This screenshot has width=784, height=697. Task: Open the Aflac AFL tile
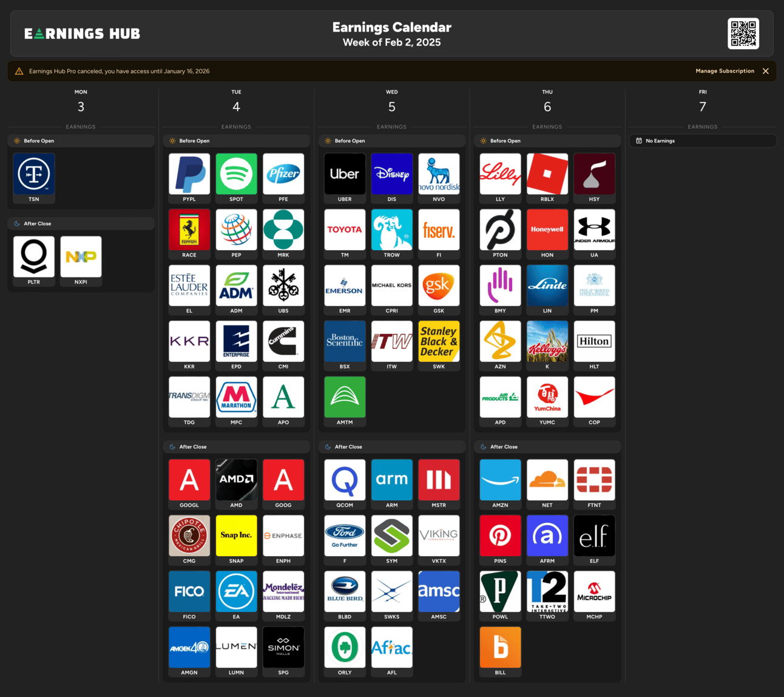coord(392,651)
